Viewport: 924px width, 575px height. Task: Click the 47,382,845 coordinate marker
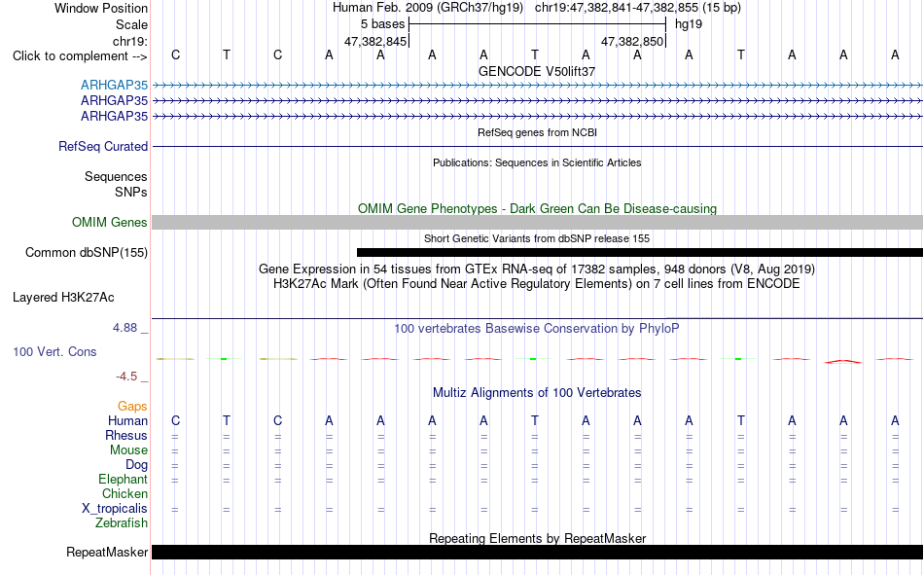(x=375, y=41)
